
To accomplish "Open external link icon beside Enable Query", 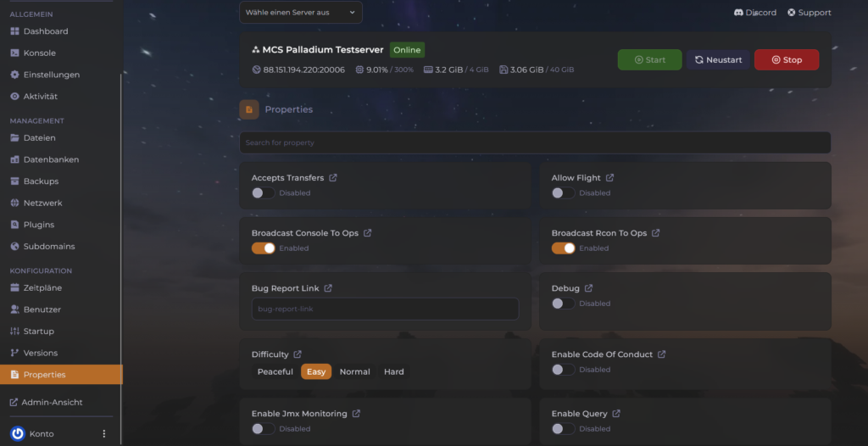I will click(x=616, y=413).
